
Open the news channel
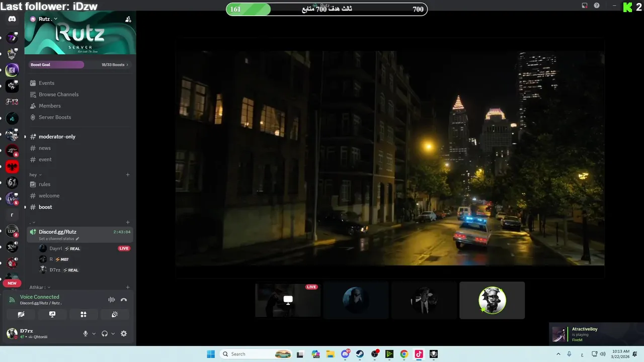[x=80, y=148]
